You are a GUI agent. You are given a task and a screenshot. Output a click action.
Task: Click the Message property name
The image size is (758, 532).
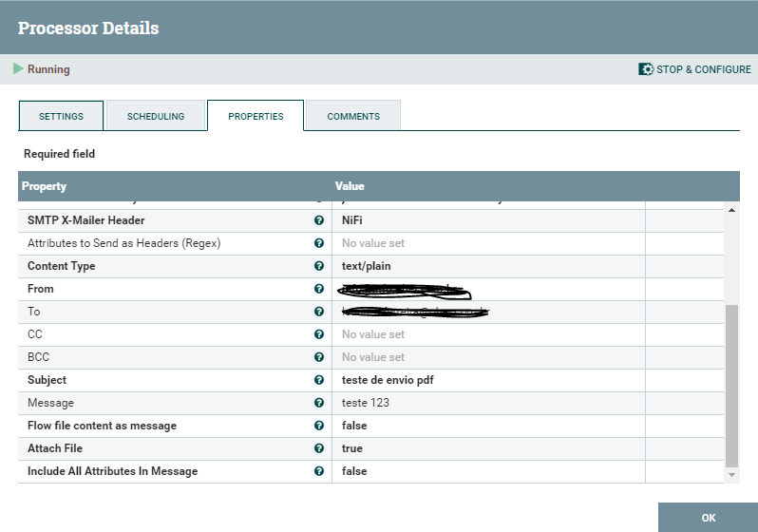pos(50,403)
